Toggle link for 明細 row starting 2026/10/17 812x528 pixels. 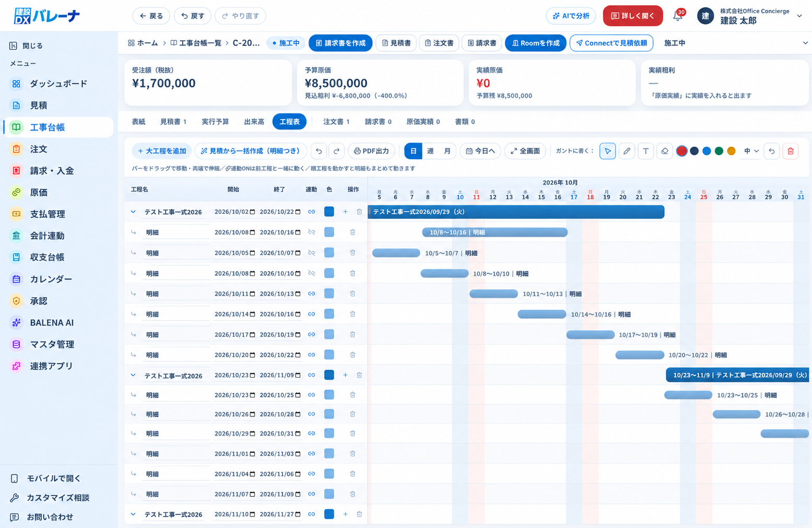click(311, 334)
